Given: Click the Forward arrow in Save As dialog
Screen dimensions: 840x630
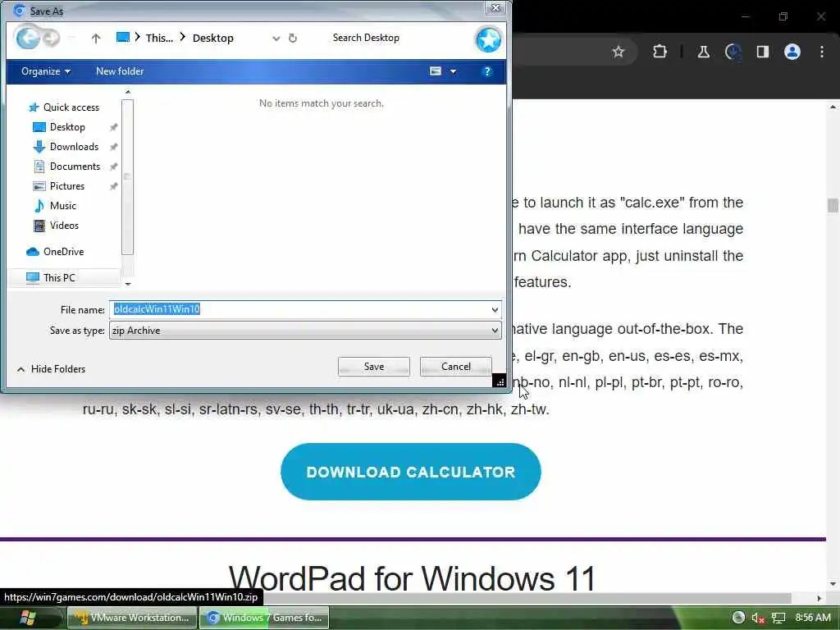Looking at the screenshot, I should coord(52,38).
